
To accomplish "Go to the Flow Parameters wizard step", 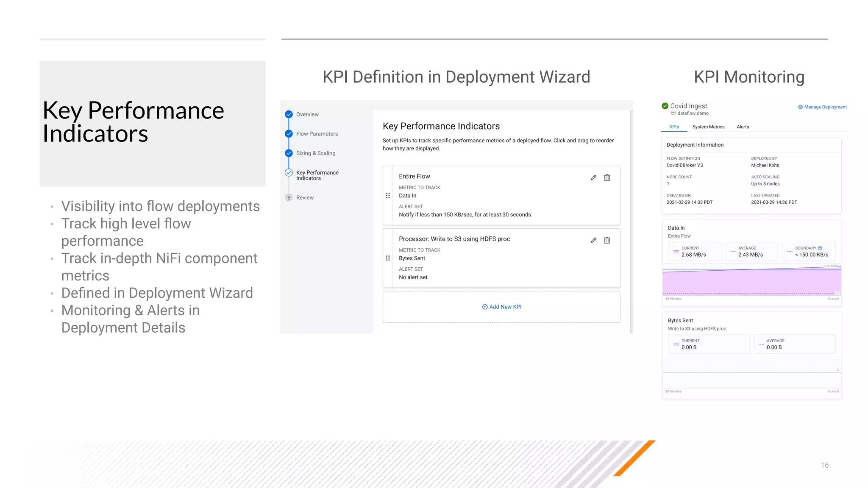I will [x=317, y=134].
